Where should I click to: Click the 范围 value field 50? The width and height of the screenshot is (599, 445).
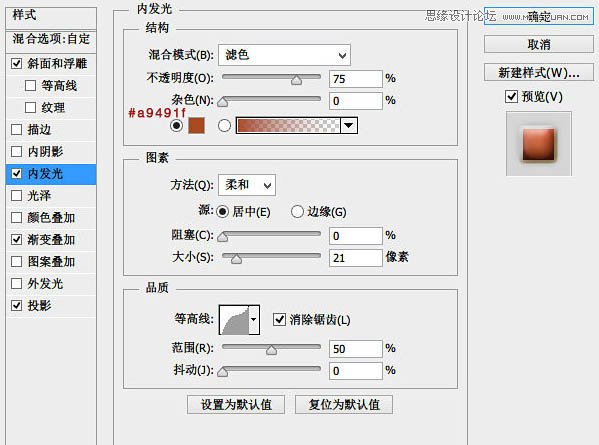click(x=356, y=349)
